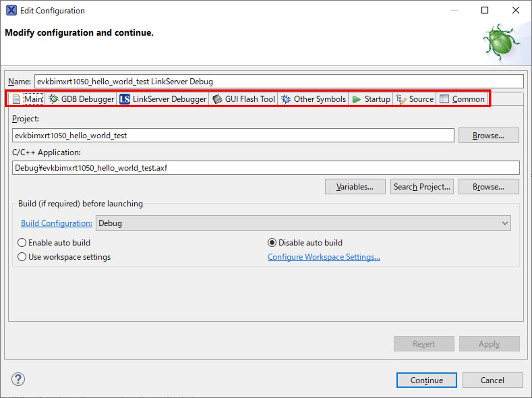Click Browse button next to Project field
Screen dimensions: 532x398
click(488, 136)
